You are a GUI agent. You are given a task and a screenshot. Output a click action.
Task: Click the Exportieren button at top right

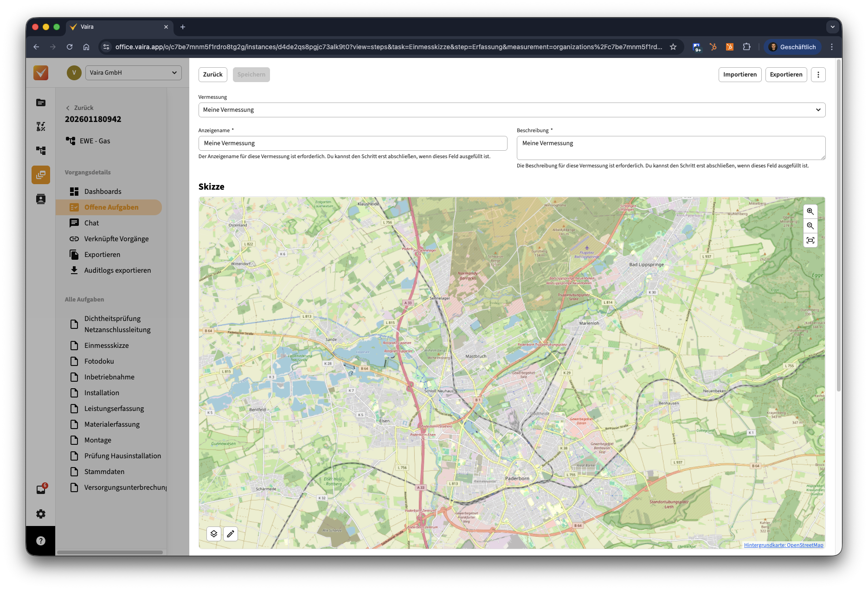[x=786, y=75]
